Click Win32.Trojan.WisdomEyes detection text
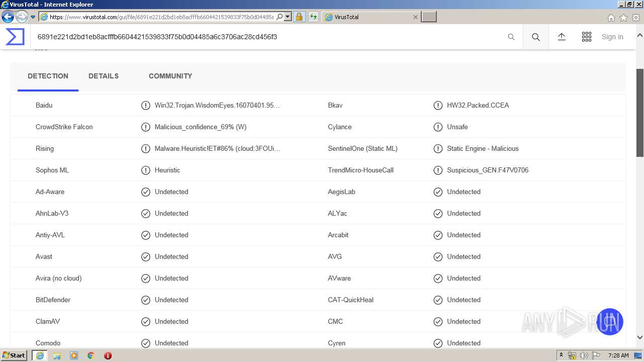Image resolution: width=644 pixels, height=362 pixels. (x=217, y=106)
